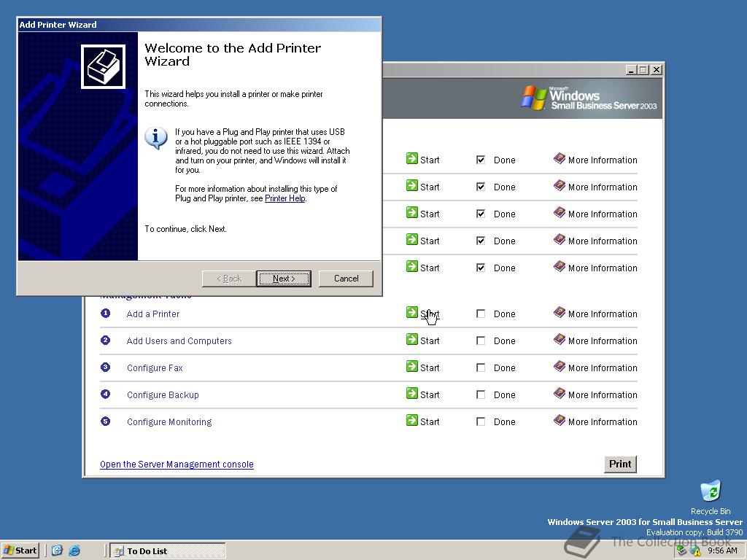Click the Configure Backup task link
The image size is (747, 560).
tap(163, 394)
